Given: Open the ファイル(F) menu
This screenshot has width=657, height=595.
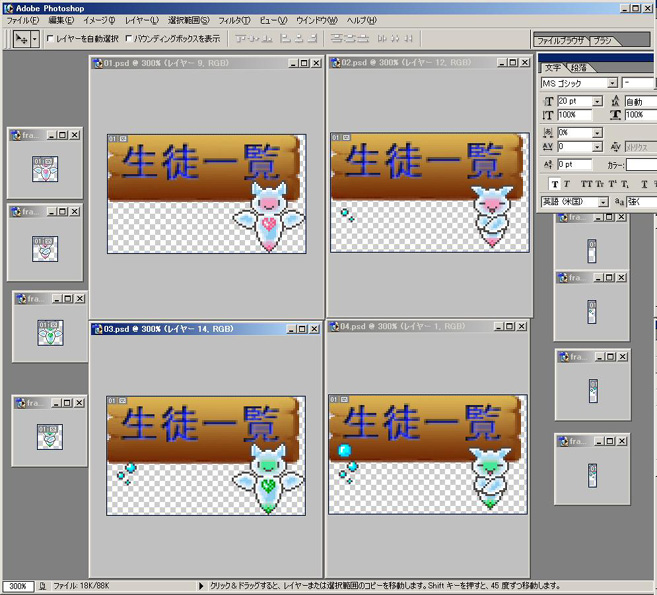Looking at the screenshot, I should point(22,20).
